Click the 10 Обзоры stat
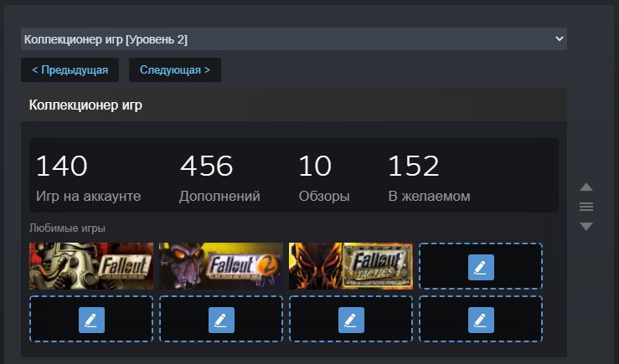The height and width of the screenshot is (364, 619). click(324, 178)
